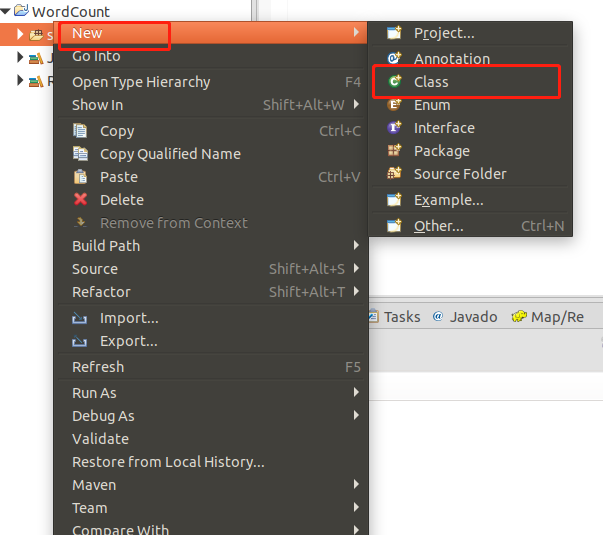Choose Package in New submenu

(470, 151)
